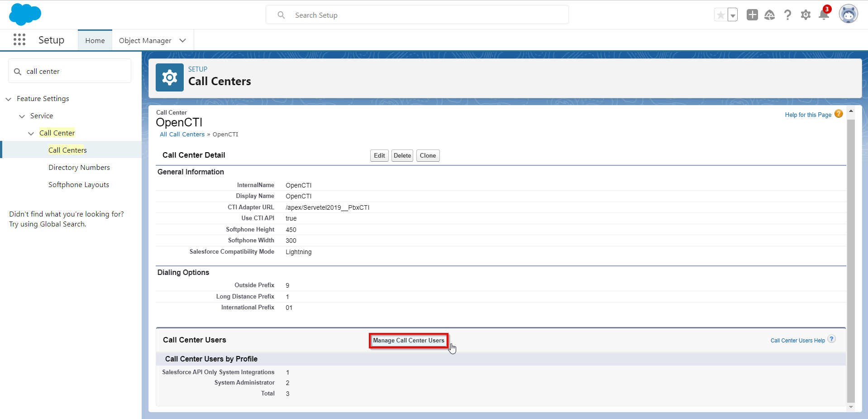
Task: Click the scrollbar up arrow
Action: click(851, 111)
